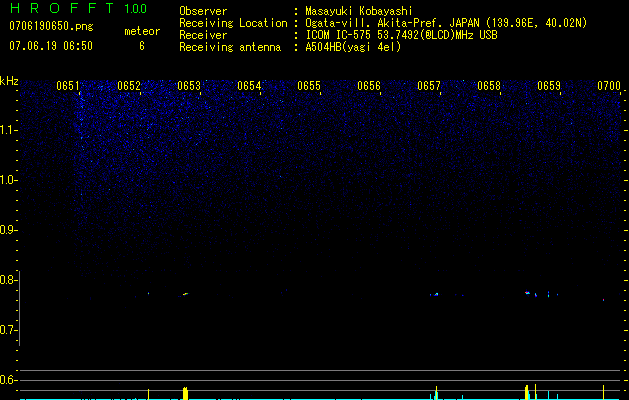The height and width of the screenshot is (400, 629).
Task: Click the meteor echo trace near 0657
Action: click(x=436, y=294)
